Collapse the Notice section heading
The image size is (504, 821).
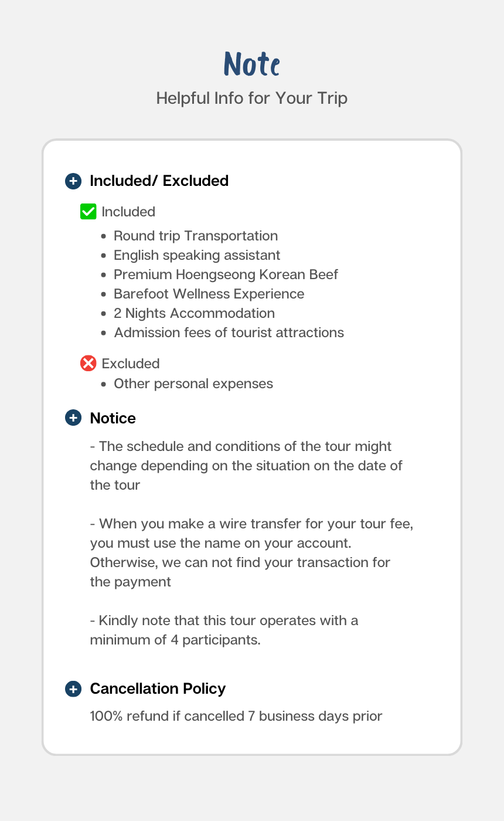(113, 418)
